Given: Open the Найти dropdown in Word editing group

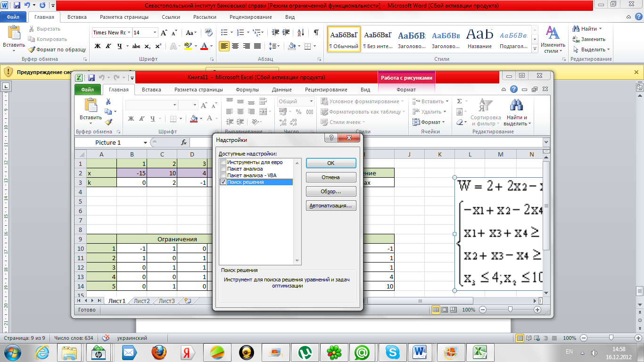Looking at the screenshot, I should (x=601, y=29).
